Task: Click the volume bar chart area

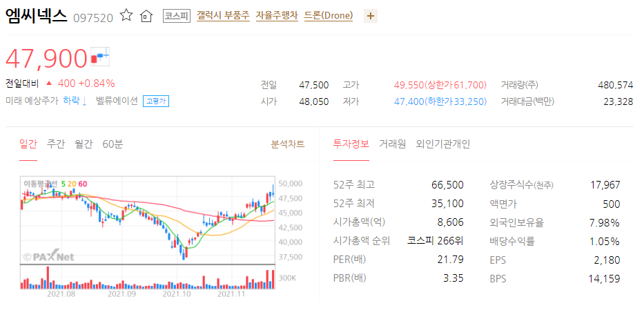Action: click(x=147, y=277)
